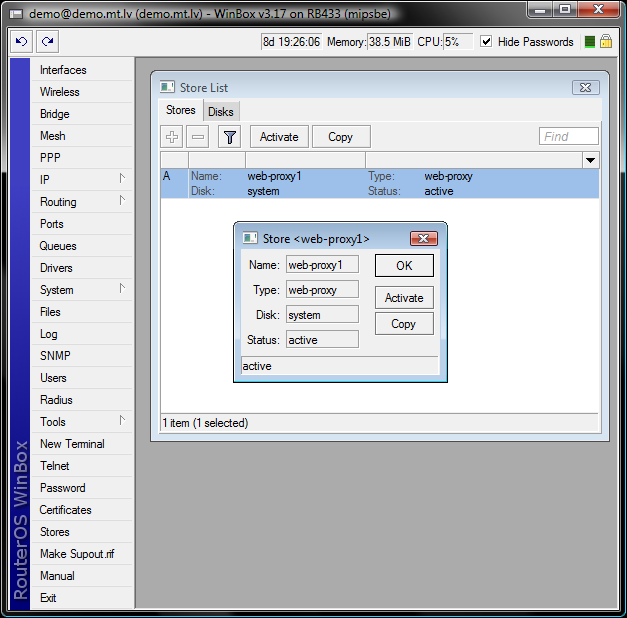Expand the System submenu arrow
The width and height of the screenshot is (627, 618).
122,288
